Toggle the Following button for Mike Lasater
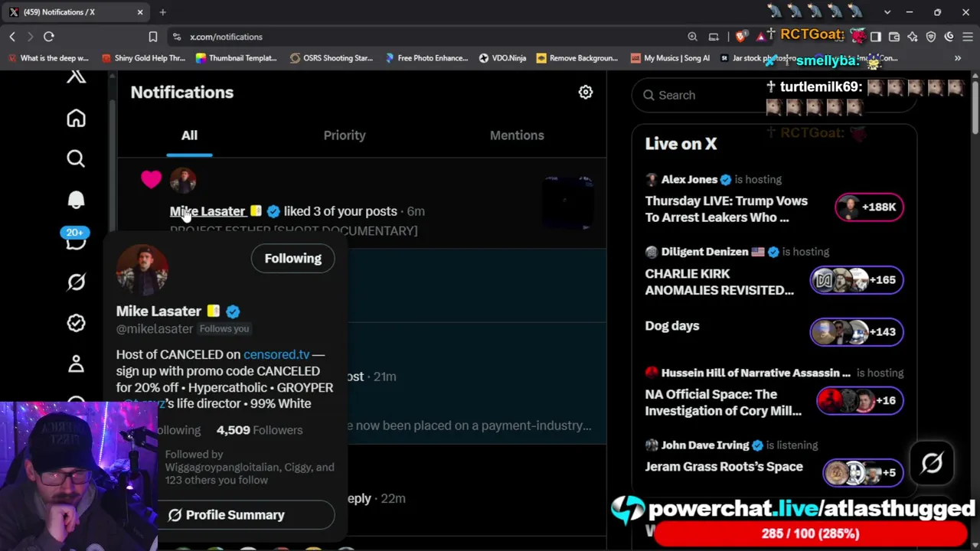 click(293, 259)
